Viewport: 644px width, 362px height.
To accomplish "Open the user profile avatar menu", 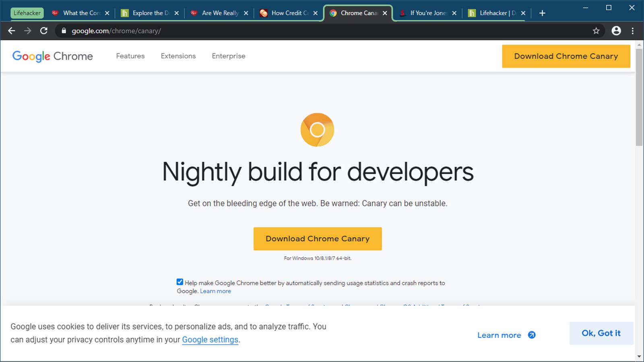I will pyautogui.click(x=616, y=31).
